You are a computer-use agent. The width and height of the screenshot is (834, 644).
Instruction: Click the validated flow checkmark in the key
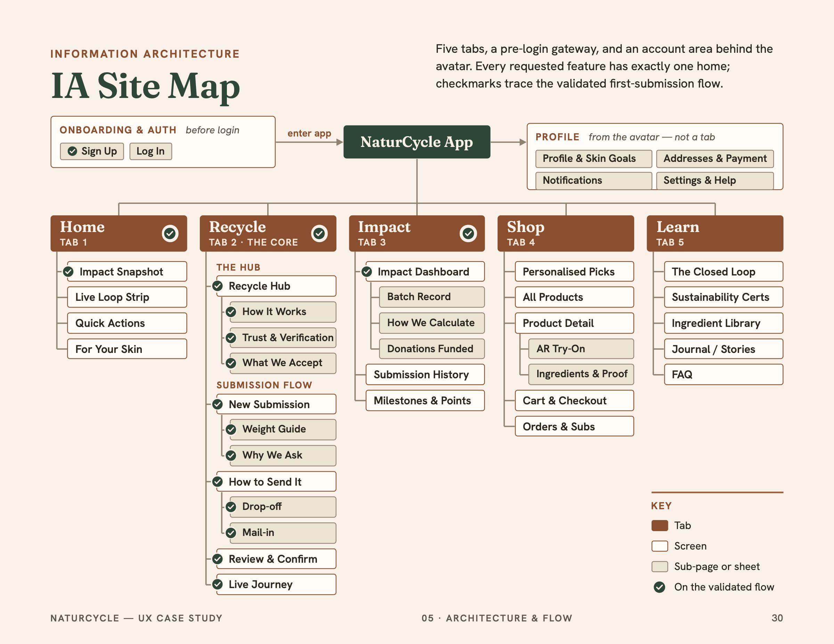(660, 587)
